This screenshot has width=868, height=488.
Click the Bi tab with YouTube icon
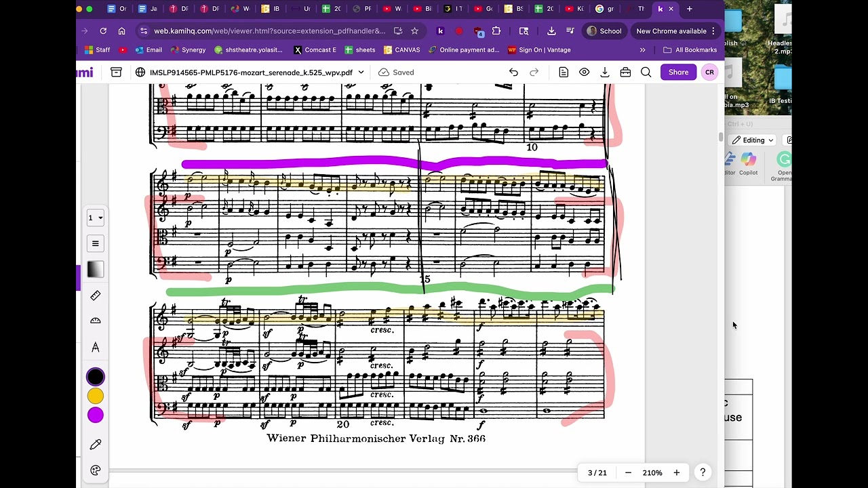click(423, 9)
